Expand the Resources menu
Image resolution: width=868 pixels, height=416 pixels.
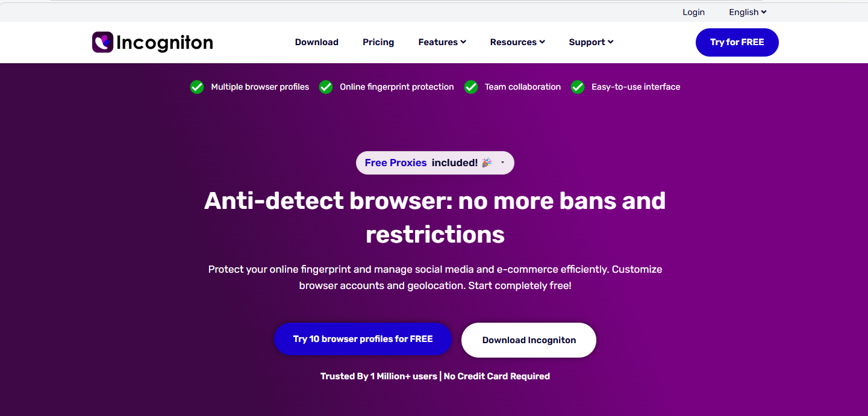tap(517, 42)
